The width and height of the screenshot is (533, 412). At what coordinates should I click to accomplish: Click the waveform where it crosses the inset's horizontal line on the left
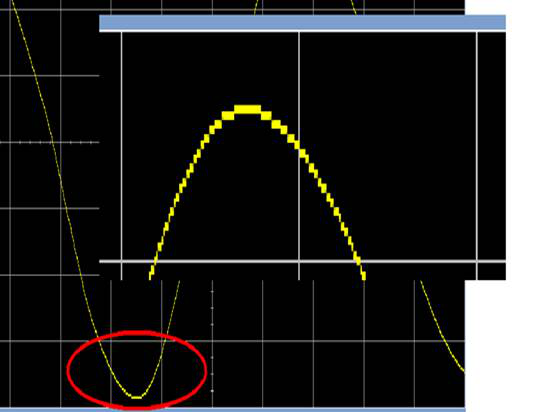(155, 261)
